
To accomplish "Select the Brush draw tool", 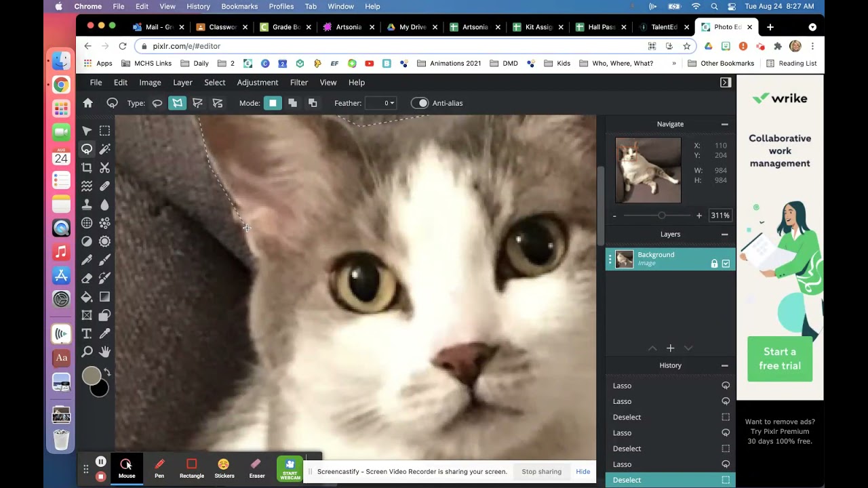I will (x=104, y=260).
